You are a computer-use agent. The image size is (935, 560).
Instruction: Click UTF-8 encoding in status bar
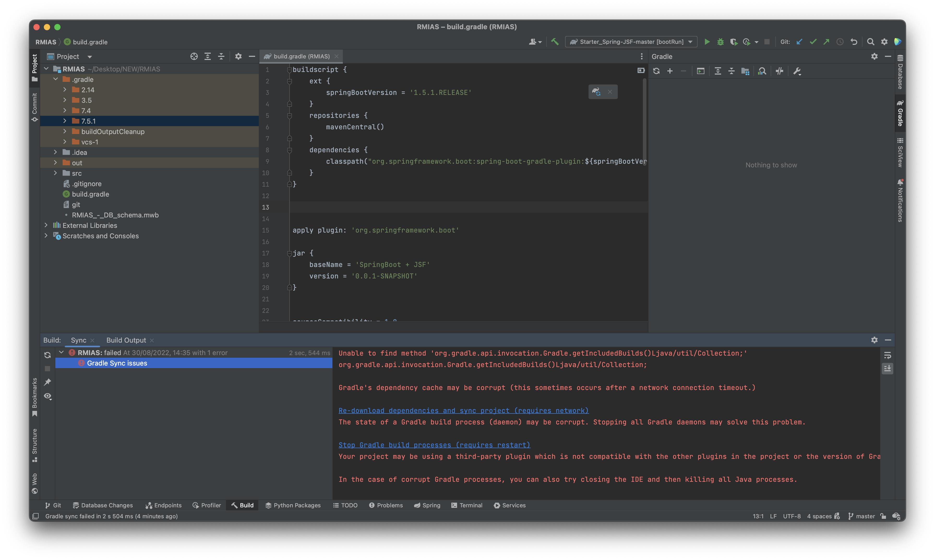792,516
